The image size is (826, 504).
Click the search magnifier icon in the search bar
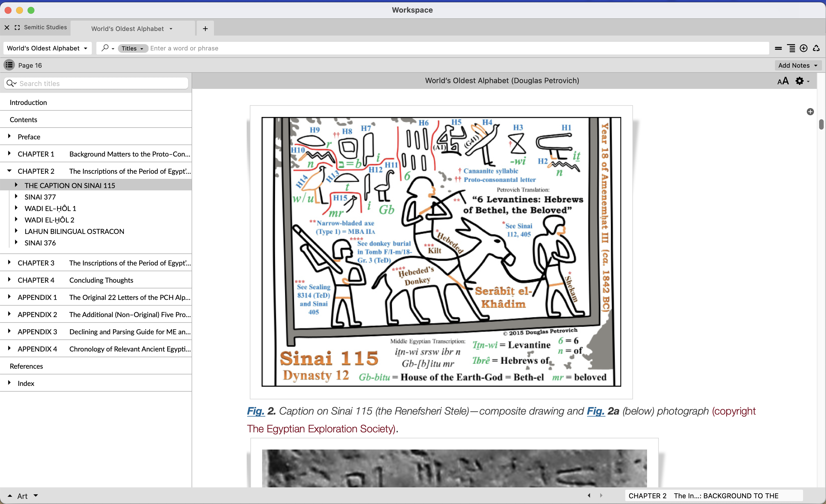point(105,48)
